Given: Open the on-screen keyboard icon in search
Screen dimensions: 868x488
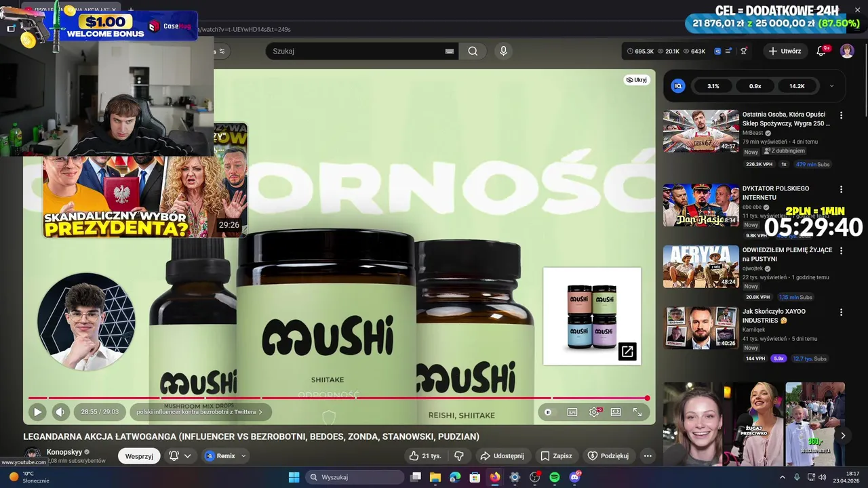Looking at the screenshot, I should [449, 51].
